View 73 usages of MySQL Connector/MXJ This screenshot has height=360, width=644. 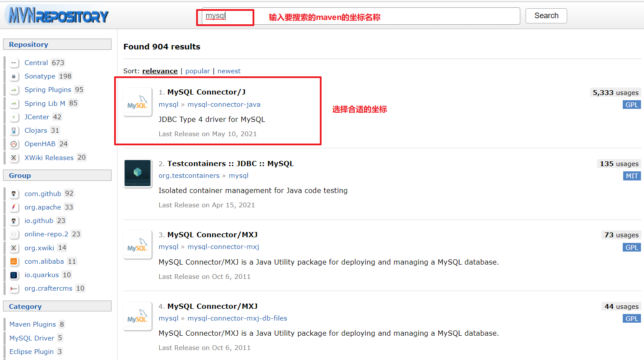pyautogui.click(x=621, y=235)
